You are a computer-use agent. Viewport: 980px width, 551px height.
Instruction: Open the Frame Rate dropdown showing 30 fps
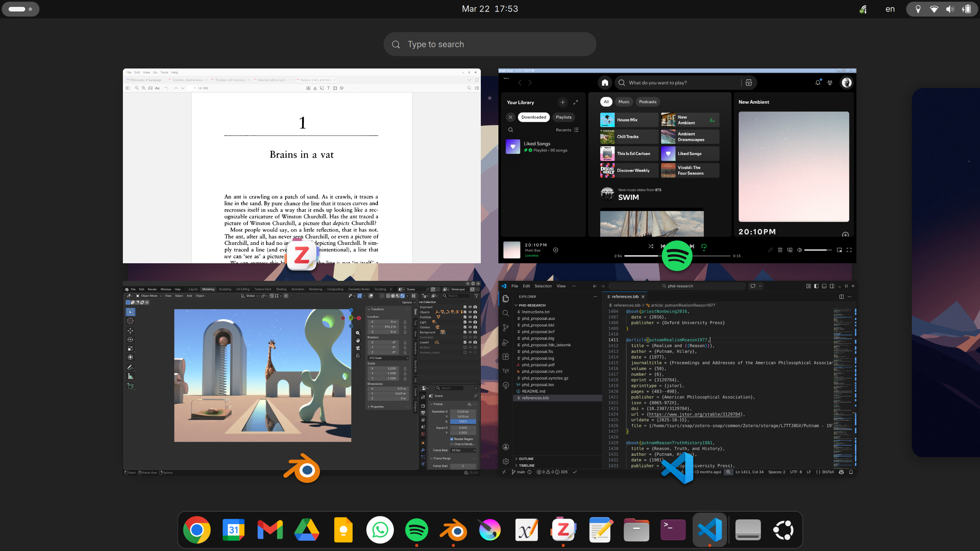[462, 450]
